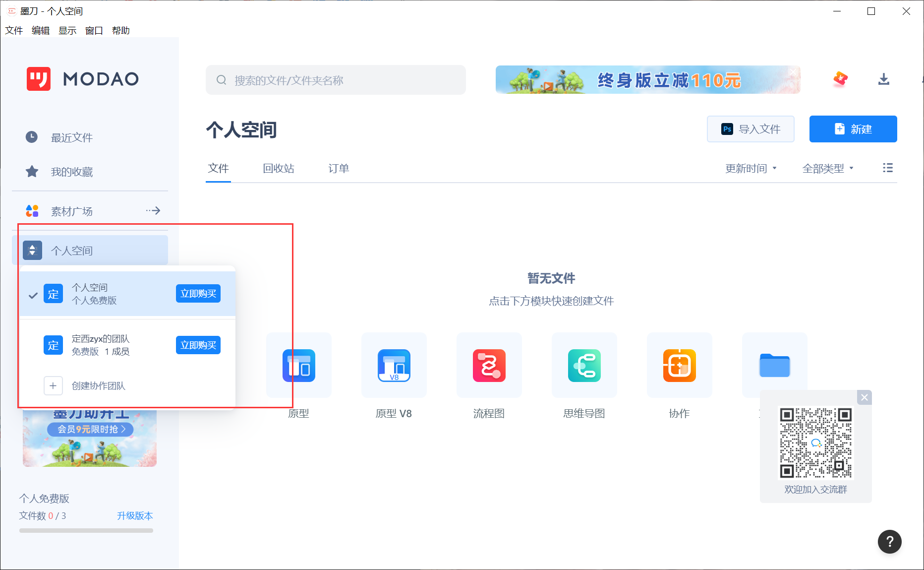Image resolution: width=924 pixels, height=570 pixels.
Task: Click the MODAO logo
Action: [x=83, y=79]
